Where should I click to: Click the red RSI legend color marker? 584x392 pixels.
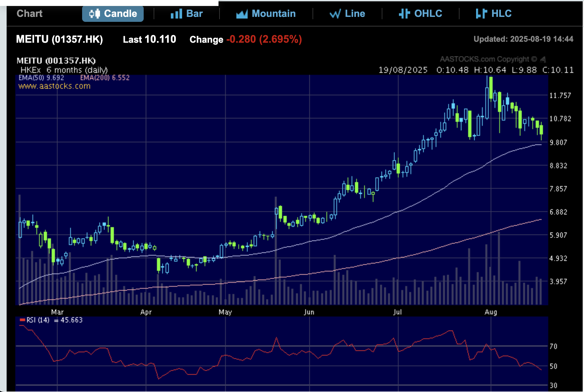point(22,320)
